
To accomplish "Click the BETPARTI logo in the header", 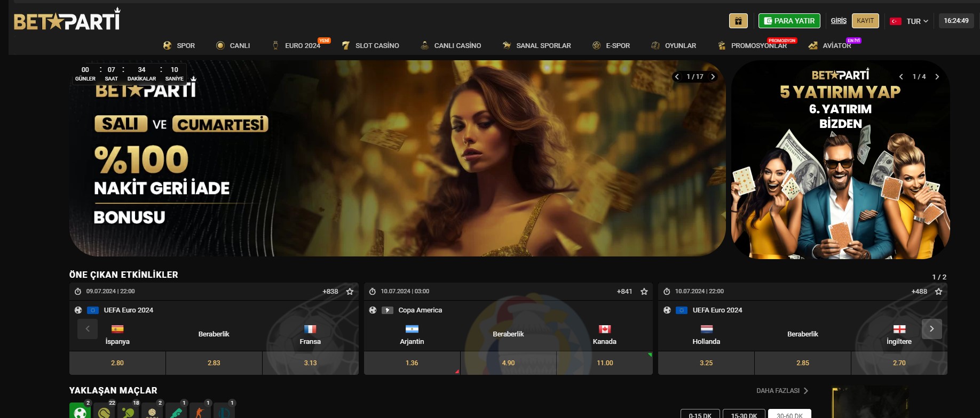I will pos(67,19).
